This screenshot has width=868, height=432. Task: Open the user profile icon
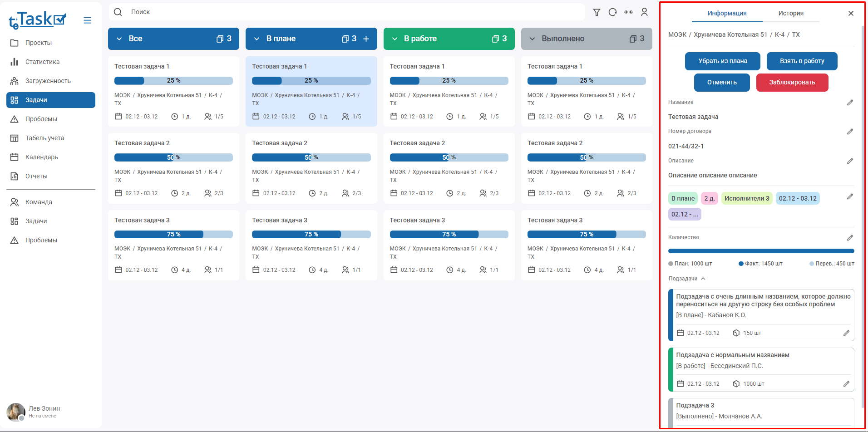644,12
